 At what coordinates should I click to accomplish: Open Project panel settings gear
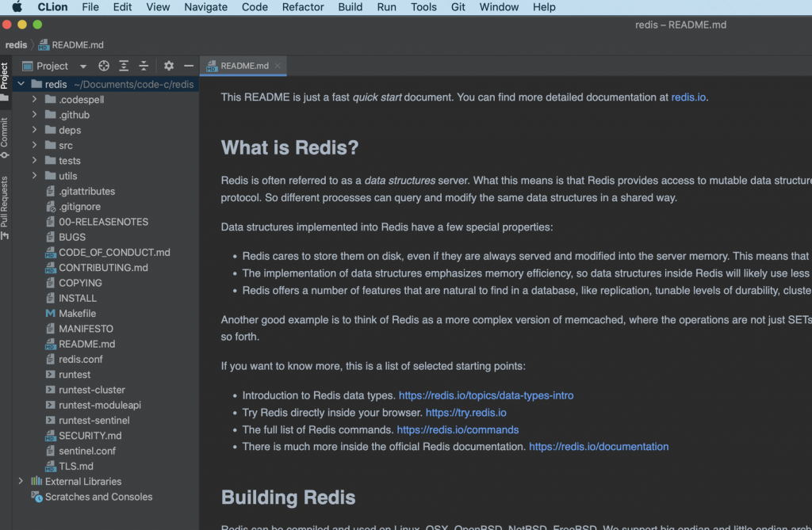tap(169, 66)
